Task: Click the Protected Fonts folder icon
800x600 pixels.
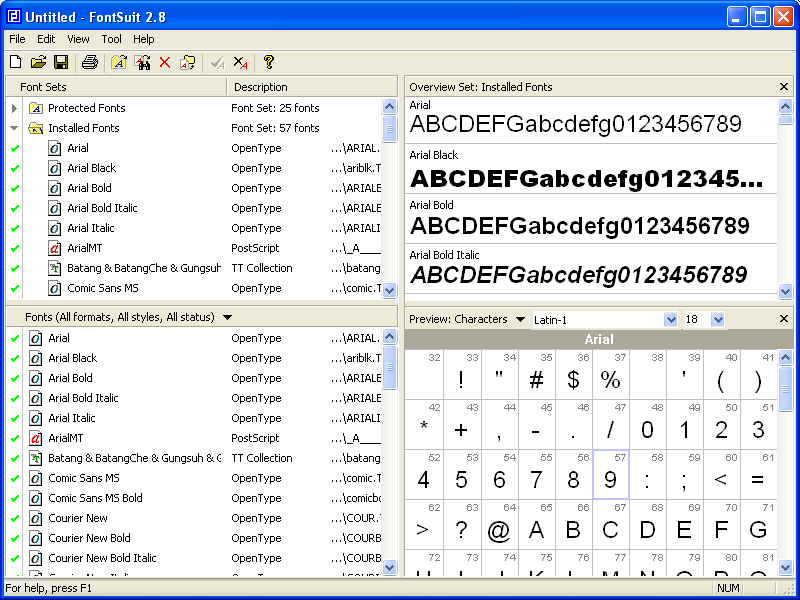Action: pyautogui.click(x=36, y=108)
